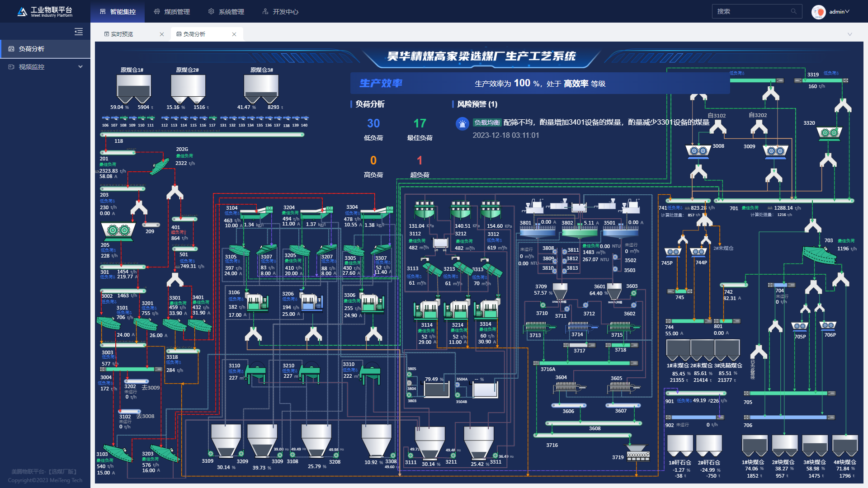Select the 3320 crusher icon
Image resolution: width=868 pixels, height=488 pixels.
[830, 133]
